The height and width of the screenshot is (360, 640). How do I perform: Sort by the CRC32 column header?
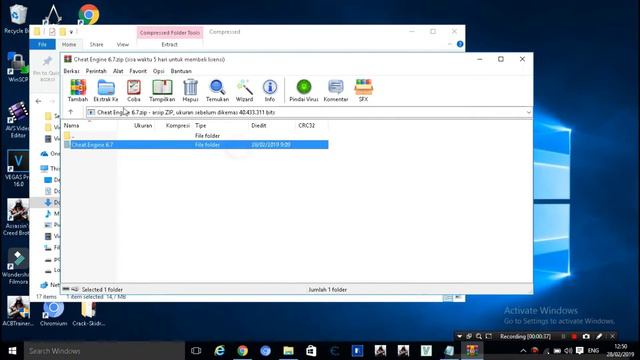point(307,125)
